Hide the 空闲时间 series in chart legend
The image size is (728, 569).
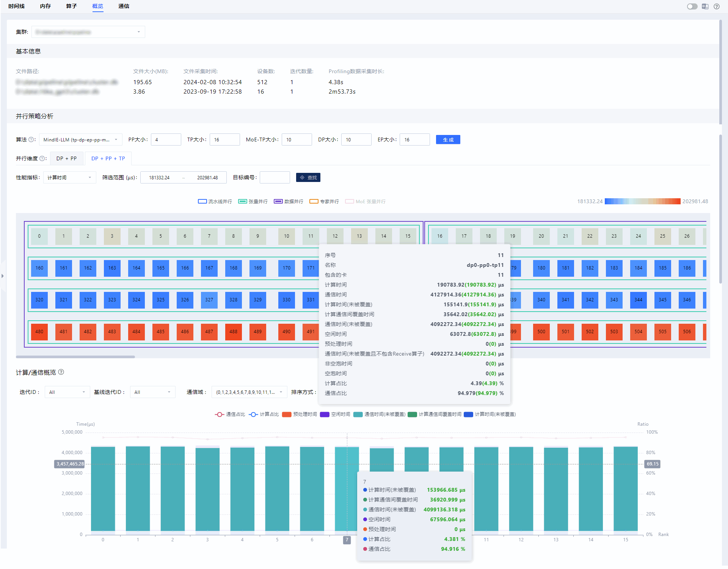tap(335, 414)
